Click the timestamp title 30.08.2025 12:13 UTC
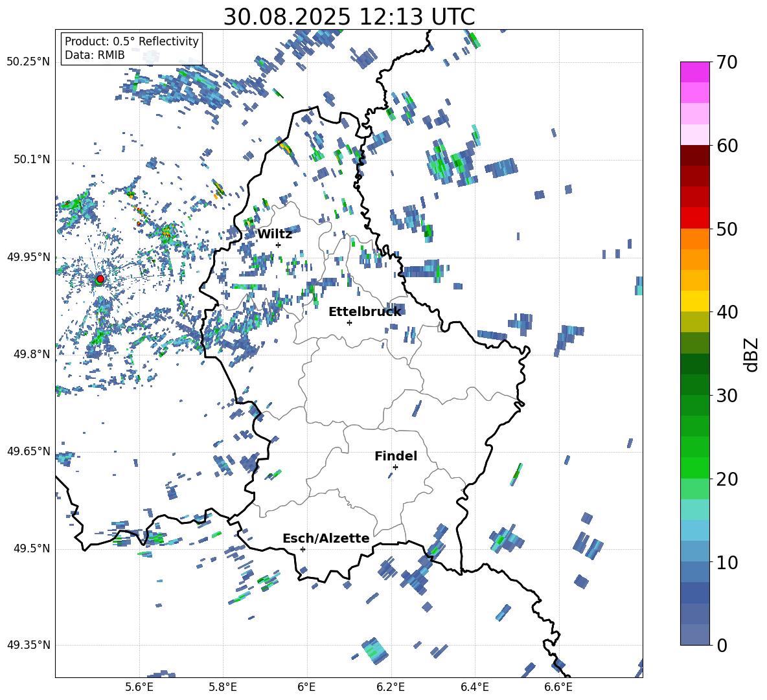This screenshot has width=767, height=700. [x=349, y=17]
